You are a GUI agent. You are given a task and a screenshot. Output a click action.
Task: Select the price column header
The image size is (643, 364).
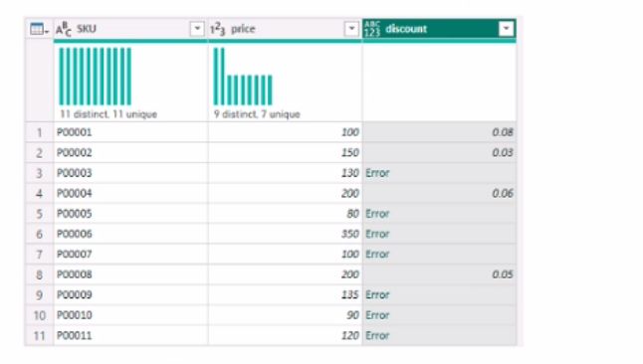pyautogui.click(x=285, y=29)
